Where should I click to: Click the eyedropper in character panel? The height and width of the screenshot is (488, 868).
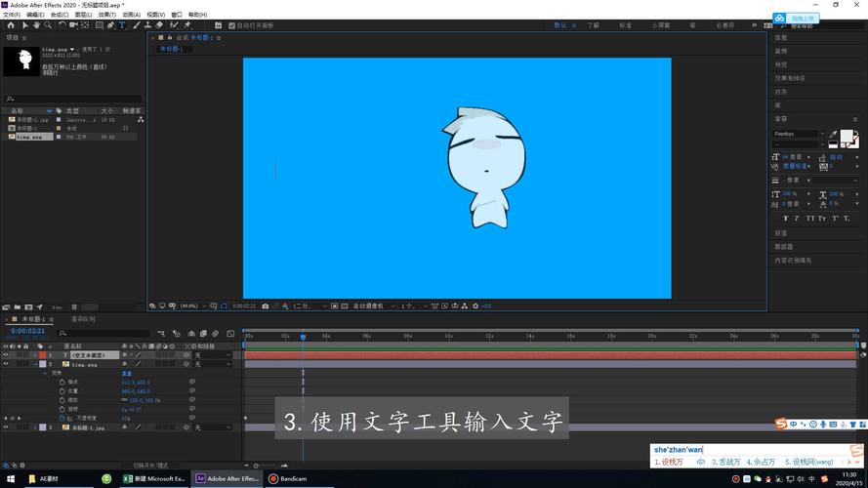[x=833, y=134]
